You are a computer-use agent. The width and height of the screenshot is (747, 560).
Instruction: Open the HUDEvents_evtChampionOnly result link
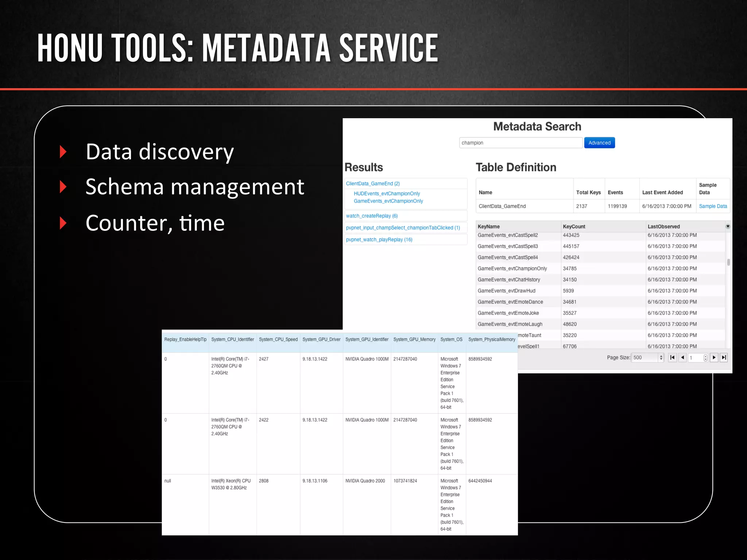[387, 194]
